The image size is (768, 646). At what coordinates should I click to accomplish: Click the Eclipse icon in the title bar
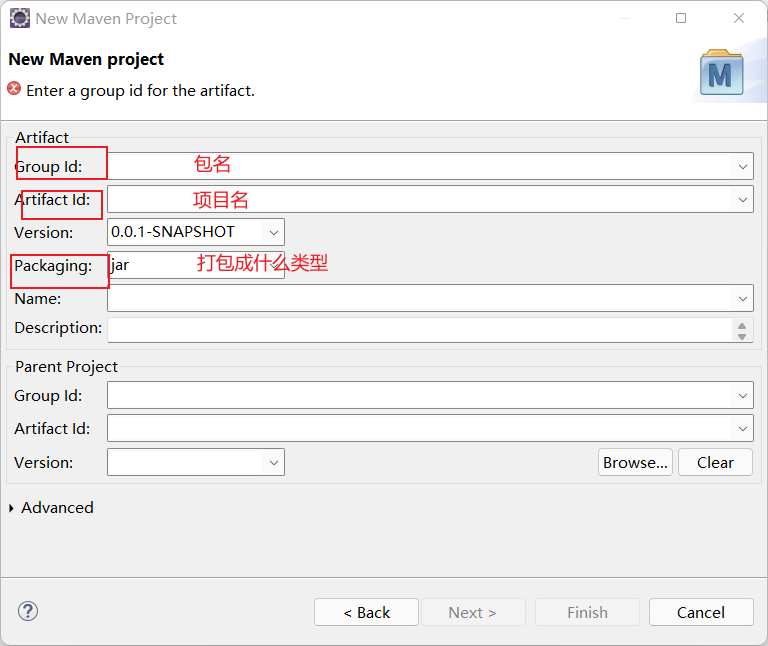pos(20,18)
